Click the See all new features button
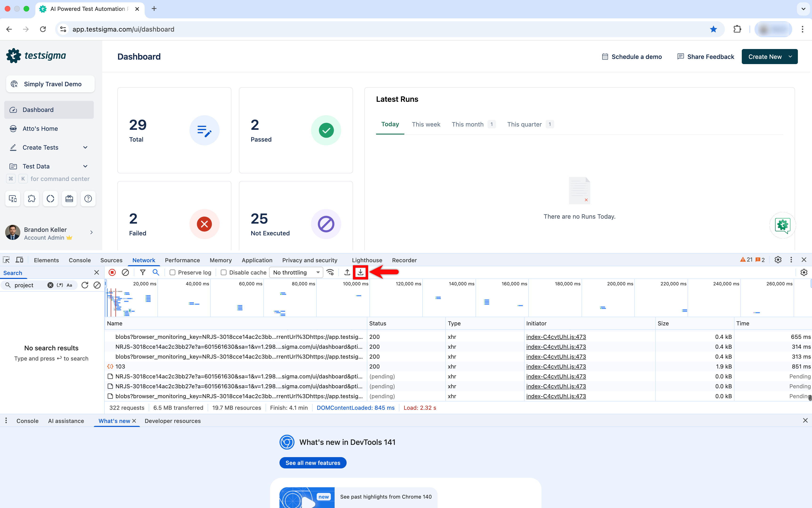Viewport: 812px width, 508px height. [313, 463]
